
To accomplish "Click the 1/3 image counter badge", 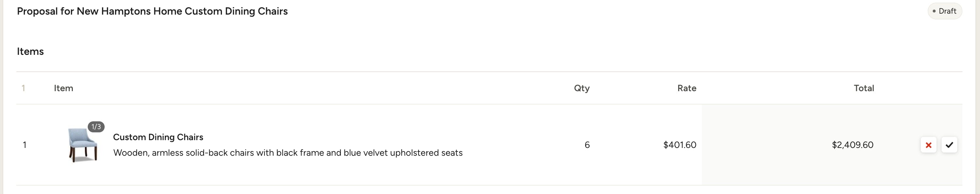I will [96, 127].
